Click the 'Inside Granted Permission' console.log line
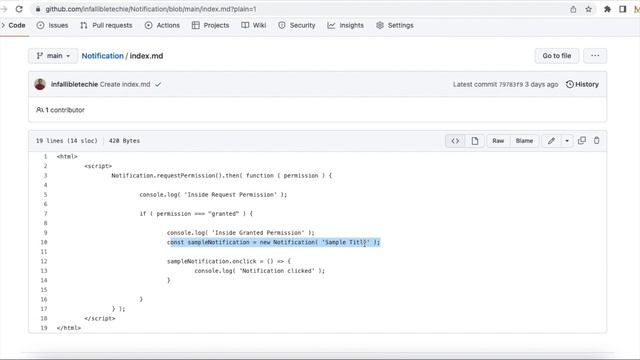This screenshot has height=360, width=640. 241,233
